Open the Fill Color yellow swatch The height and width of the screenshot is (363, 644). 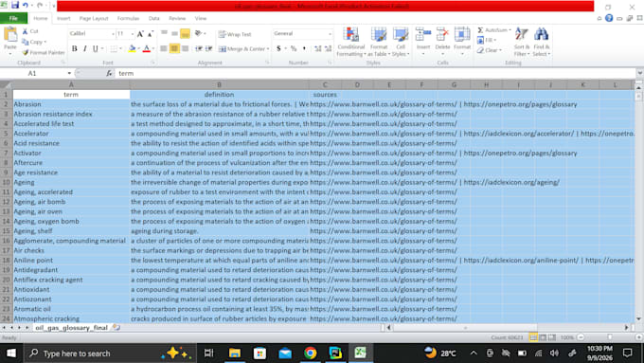tap(133, 49)
